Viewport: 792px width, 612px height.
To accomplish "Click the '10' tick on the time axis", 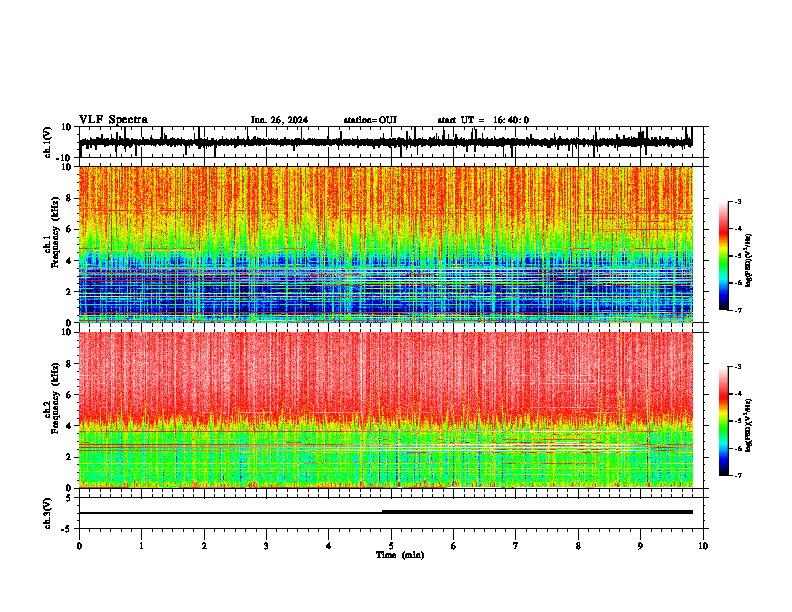I will (x=703, y=546).
